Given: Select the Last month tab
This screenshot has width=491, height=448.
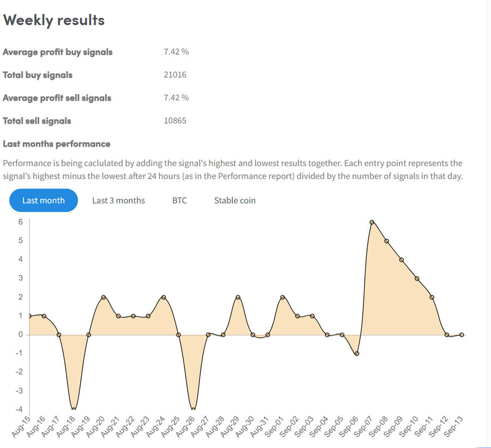Looking at the screenshot, I should [x=43, y=201].
